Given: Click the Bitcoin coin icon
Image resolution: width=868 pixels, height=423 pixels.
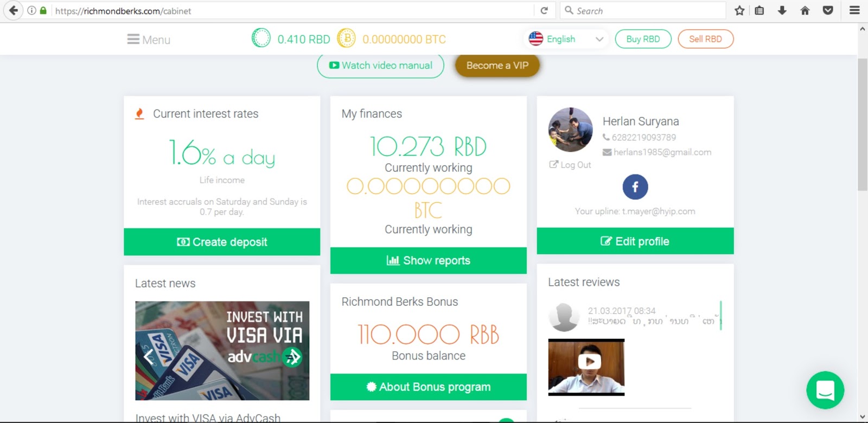Looking at the screenshot, I should click(346, 39).
